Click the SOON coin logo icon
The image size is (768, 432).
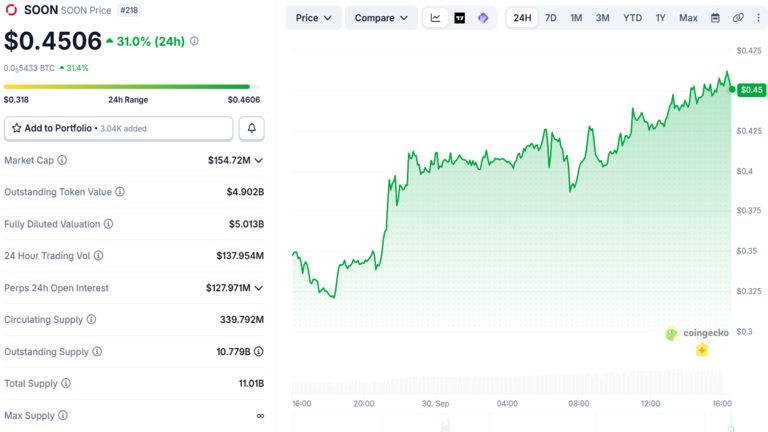pyautogui.click(x=11, y=10)
